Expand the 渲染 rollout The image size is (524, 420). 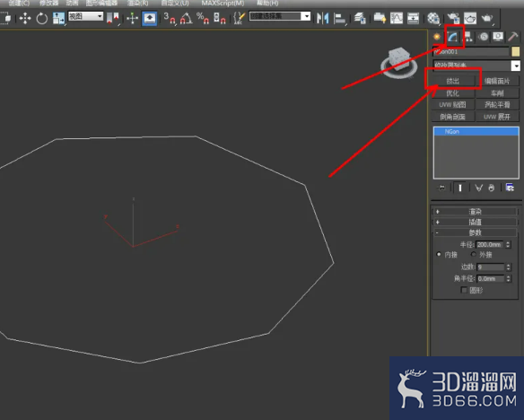(476, 212)
